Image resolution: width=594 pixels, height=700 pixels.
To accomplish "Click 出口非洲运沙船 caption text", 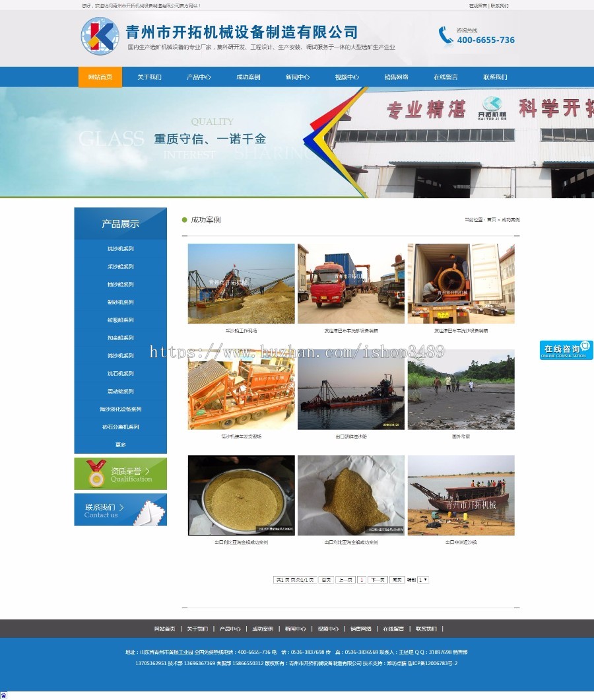I will tap(461, 542).
